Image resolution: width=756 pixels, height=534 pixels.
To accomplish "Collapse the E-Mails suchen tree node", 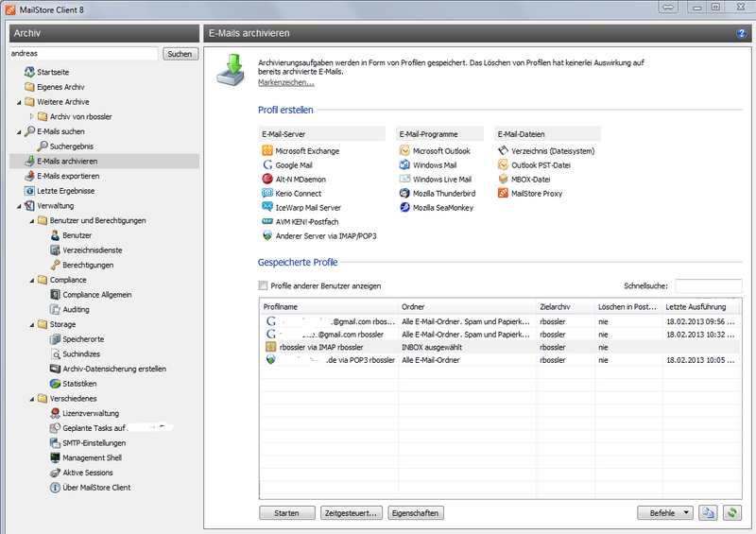I will (19, 131).
